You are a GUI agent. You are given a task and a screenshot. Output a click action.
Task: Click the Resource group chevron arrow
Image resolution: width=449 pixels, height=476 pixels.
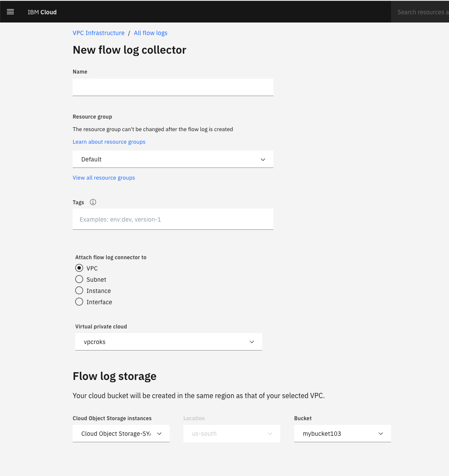pos(263,159)
